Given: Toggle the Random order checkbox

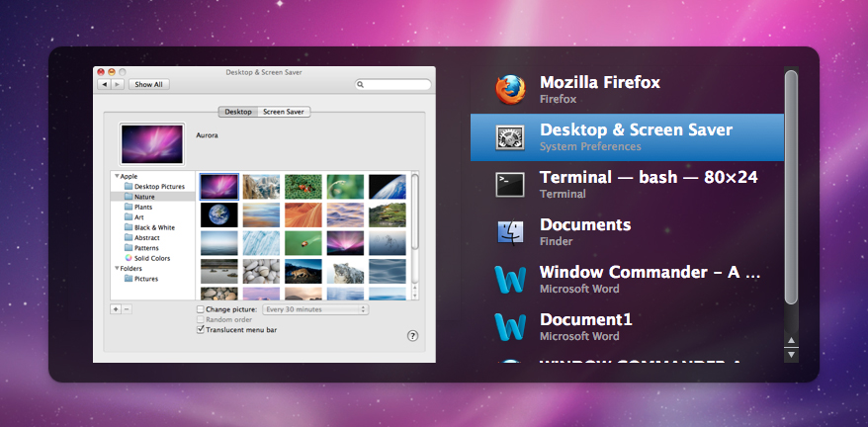Looking at the screenshot, I should coord(201,319).
